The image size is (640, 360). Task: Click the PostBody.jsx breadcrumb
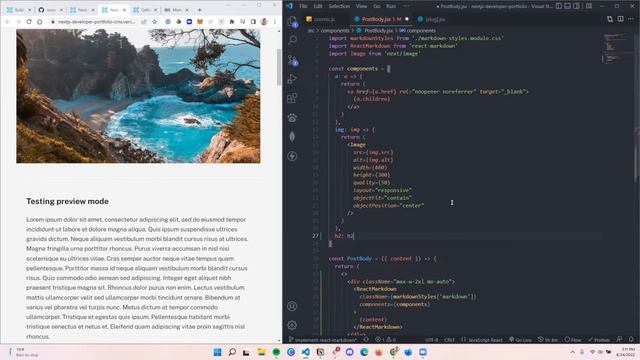(378, 31)
